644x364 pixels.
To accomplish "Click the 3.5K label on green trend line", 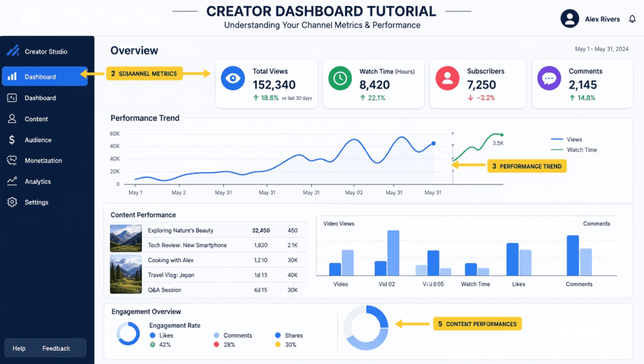I will (498, 143).
